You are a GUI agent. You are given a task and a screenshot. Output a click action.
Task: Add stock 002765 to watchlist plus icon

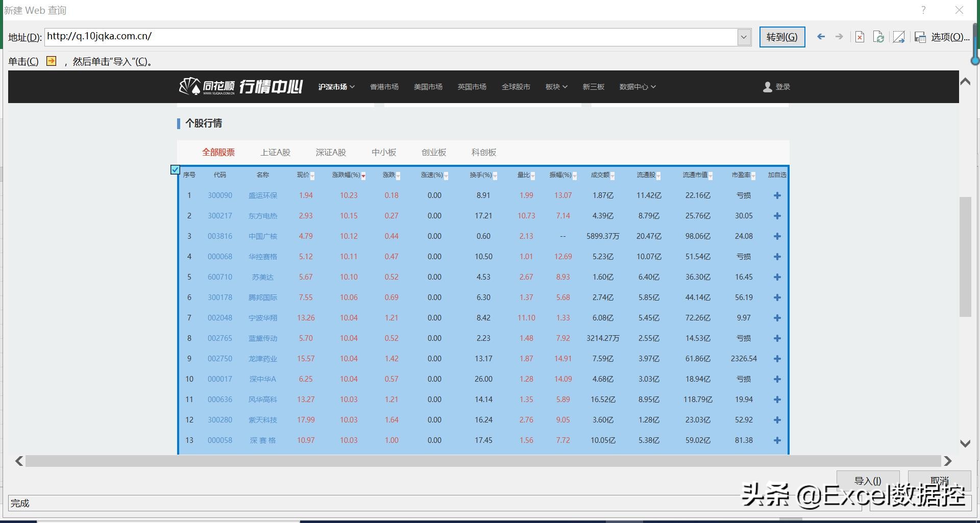tap(777, 338)
